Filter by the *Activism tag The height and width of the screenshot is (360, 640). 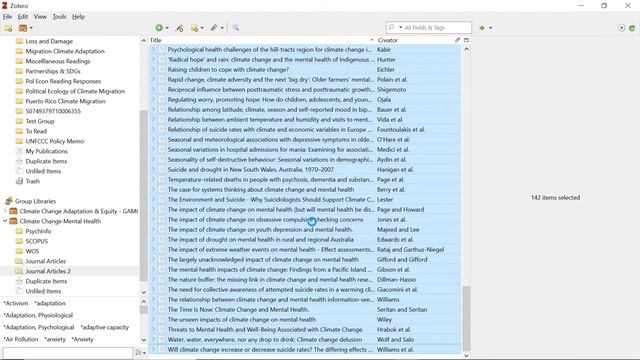tap(16, 303)
